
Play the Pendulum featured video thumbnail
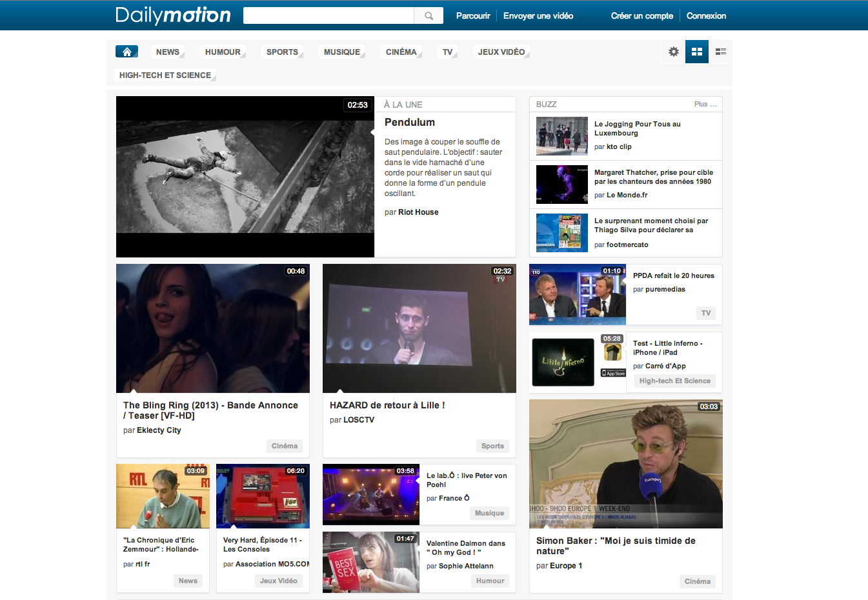point(245,177)
